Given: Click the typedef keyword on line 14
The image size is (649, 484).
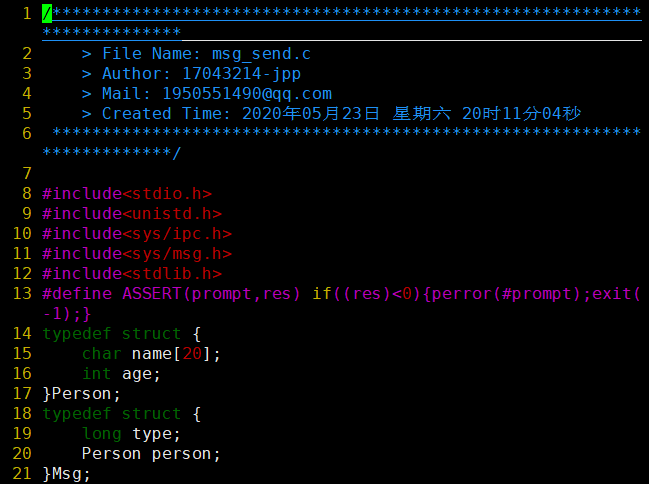Looking at the screenshot, I should tap(77, 334).
